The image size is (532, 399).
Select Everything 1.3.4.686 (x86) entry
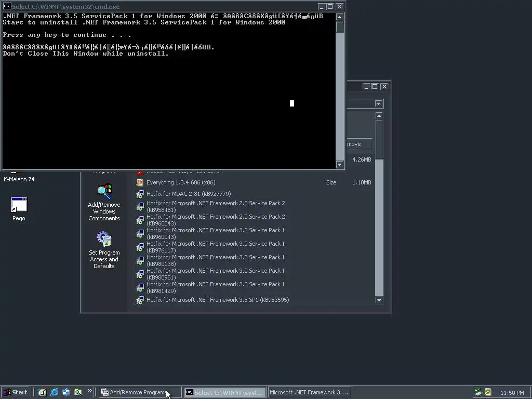pos(181,182)
